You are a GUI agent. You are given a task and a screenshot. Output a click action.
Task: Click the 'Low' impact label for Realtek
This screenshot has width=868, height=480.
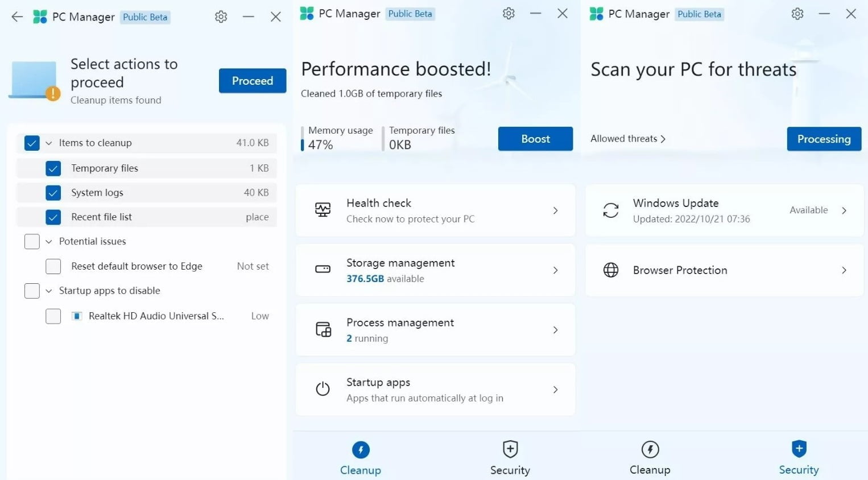[260, 316]
